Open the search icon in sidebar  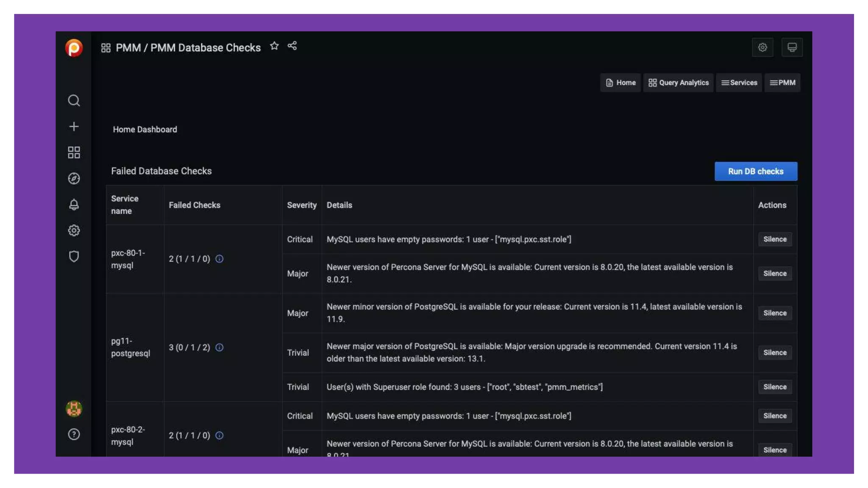(74, 100)
